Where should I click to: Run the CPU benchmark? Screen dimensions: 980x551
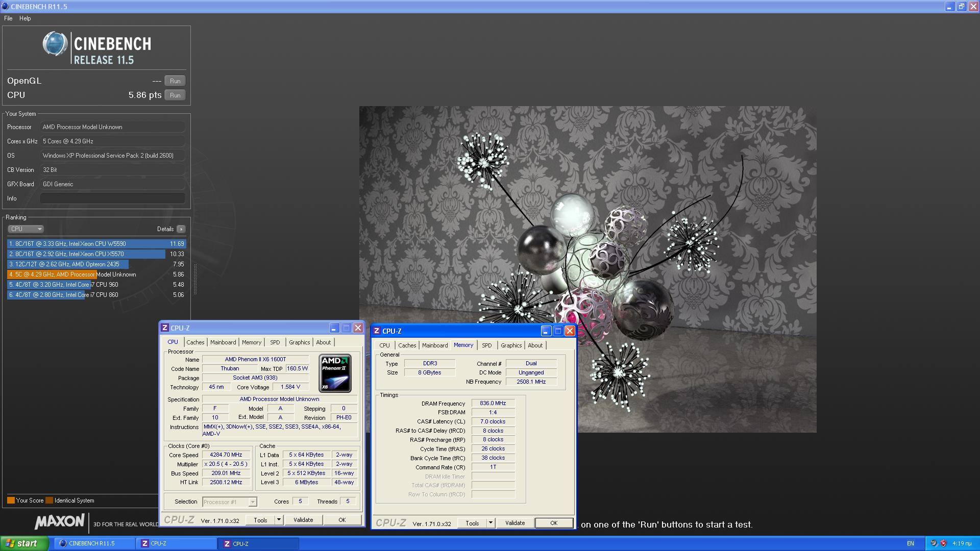pyautogui.click(x=175, y=95)
